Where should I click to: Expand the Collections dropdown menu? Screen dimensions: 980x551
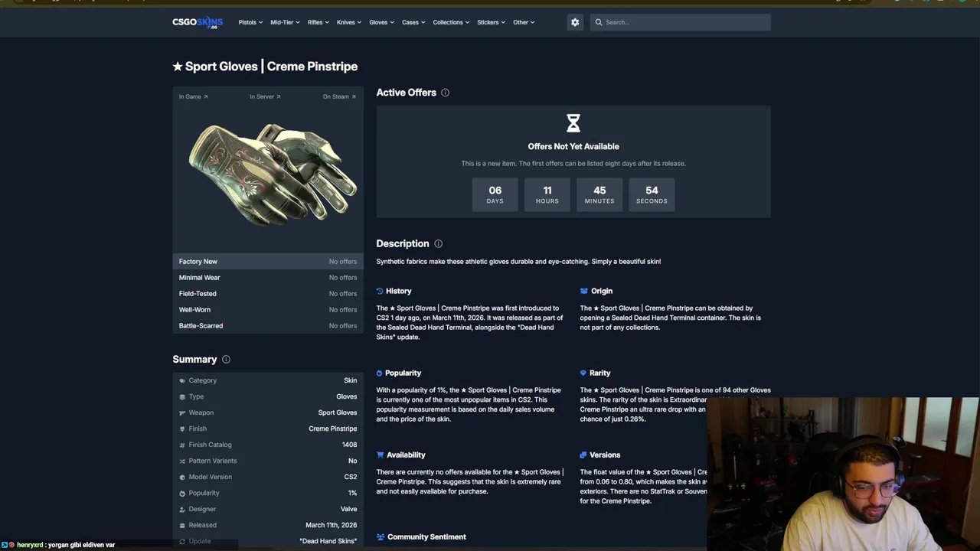451,22
